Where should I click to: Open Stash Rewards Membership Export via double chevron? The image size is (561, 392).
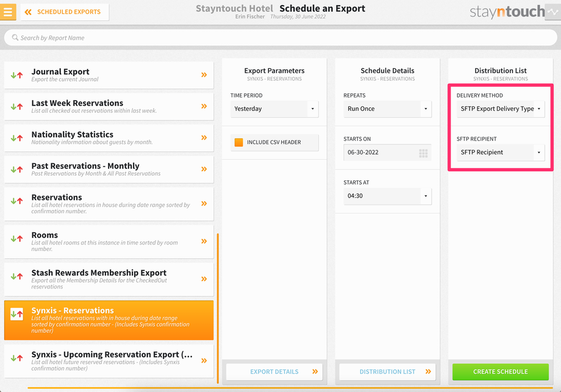pyautogui.click(x=204, y=279)
